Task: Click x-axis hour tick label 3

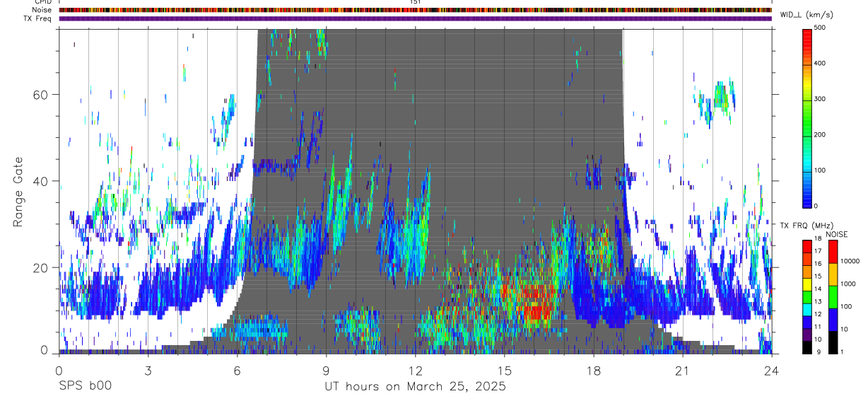Action: [x=148, y=370]
